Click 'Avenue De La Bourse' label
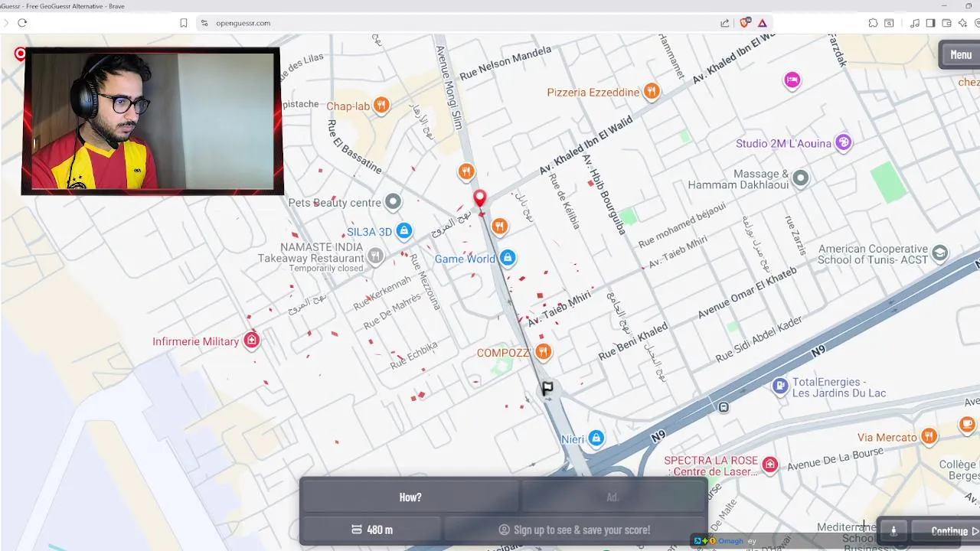The height and width of the screenshot is (551, 980). [x=836, y=458]
